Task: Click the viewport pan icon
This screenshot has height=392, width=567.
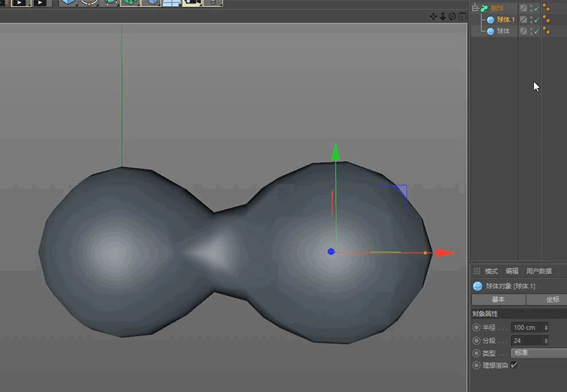Action: click(434, 16)
